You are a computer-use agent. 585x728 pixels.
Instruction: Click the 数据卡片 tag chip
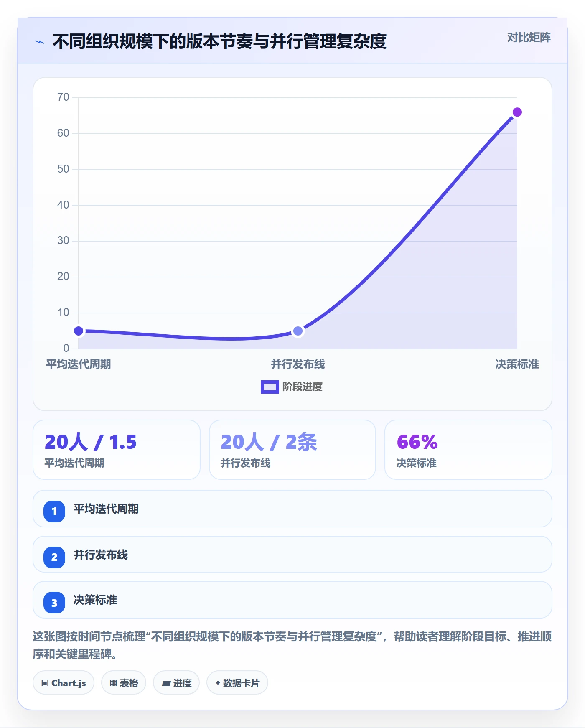pos(237,683)
